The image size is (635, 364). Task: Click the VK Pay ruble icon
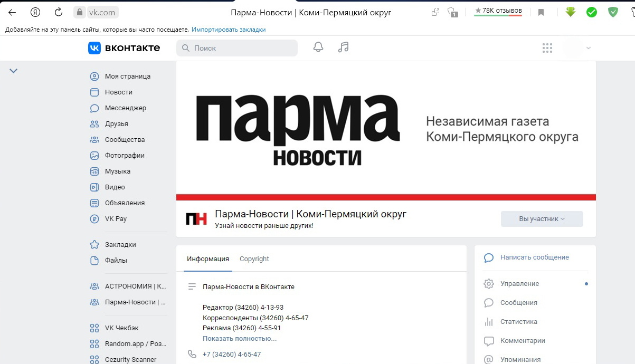point(94,219)
